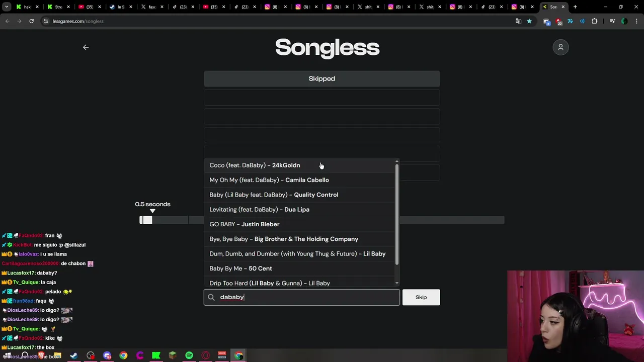Pick Dum, Dumb, and Dumber – Lil Baby

300,253
